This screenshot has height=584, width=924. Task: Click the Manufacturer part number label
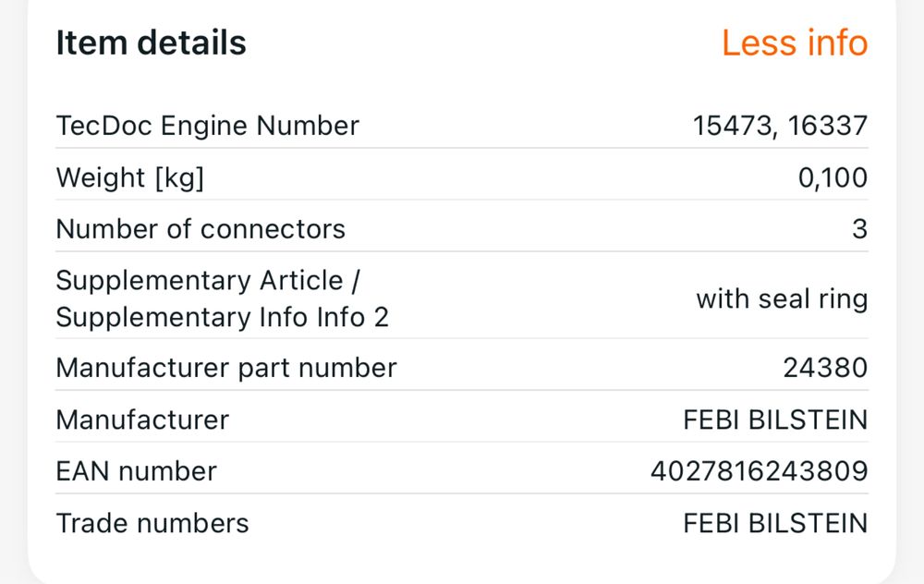click(226, 368)
